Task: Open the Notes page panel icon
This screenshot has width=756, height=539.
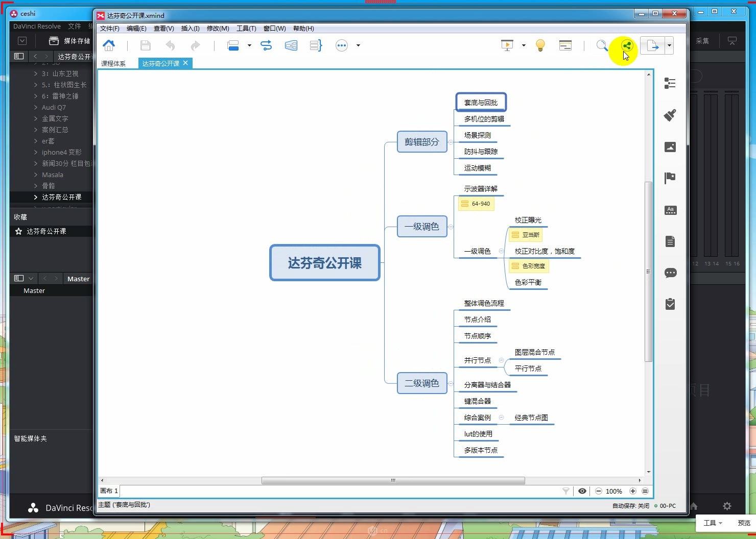Action: point(671,241)
